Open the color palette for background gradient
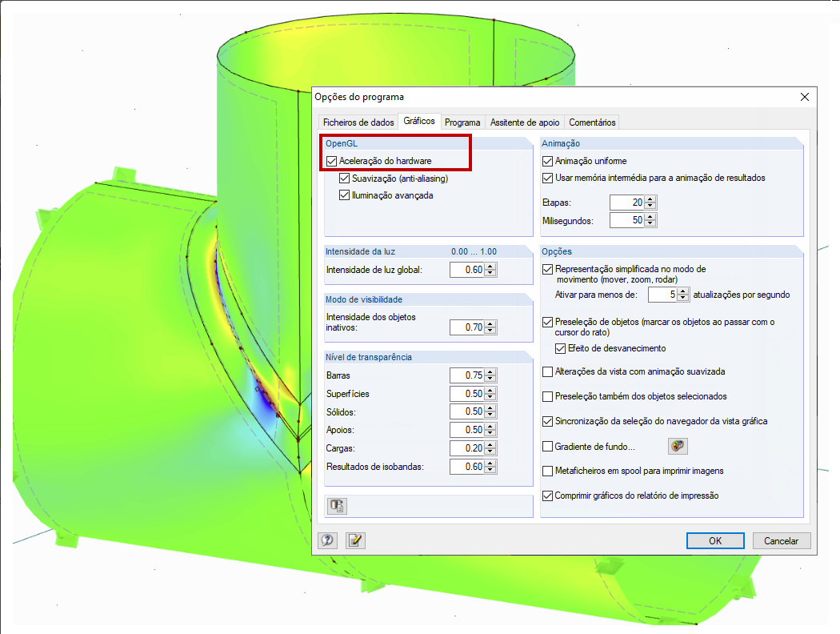Viewport: 840px width, 634px height. click(677, 446)
